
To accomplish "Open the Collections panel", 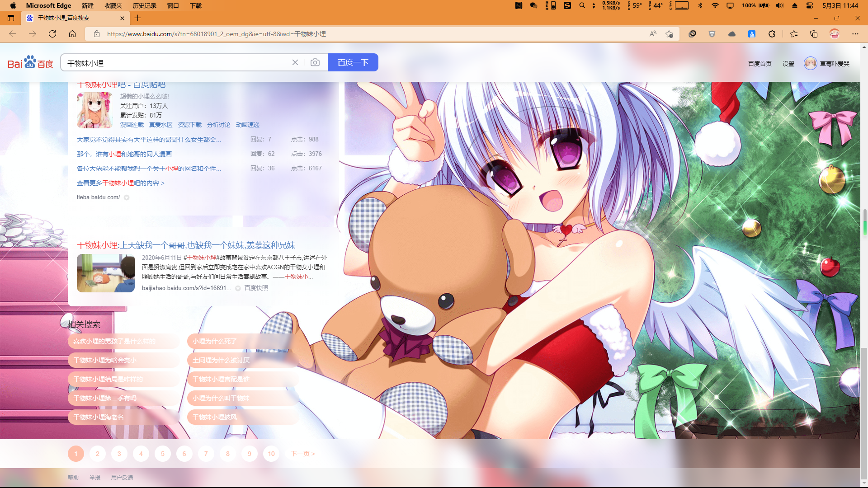I will click(x=814, y=34).
